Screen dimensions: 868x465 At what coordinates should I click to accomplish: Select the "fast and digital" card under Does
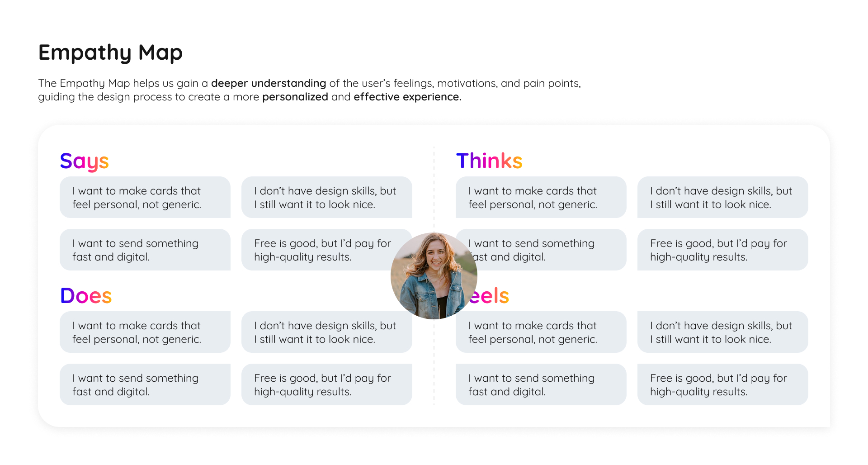pos(145,384)
